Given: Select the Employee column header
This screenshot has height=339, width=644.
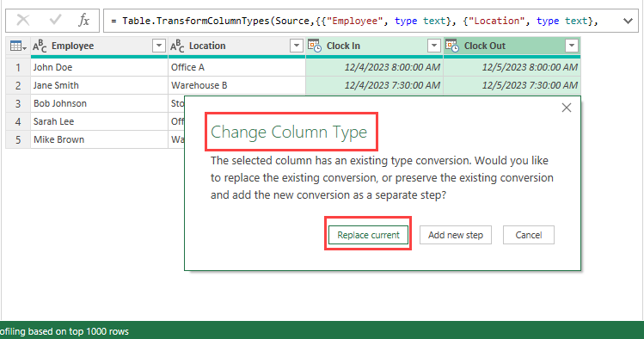Looking at the screenshot, I should [100, 46].
